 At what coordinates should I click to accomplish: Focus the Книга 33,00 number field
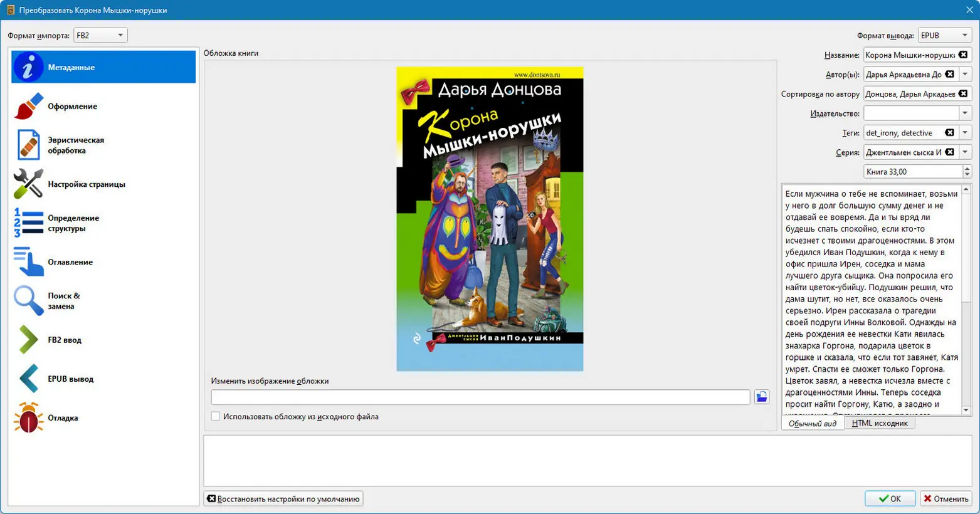tap(913, 172)
